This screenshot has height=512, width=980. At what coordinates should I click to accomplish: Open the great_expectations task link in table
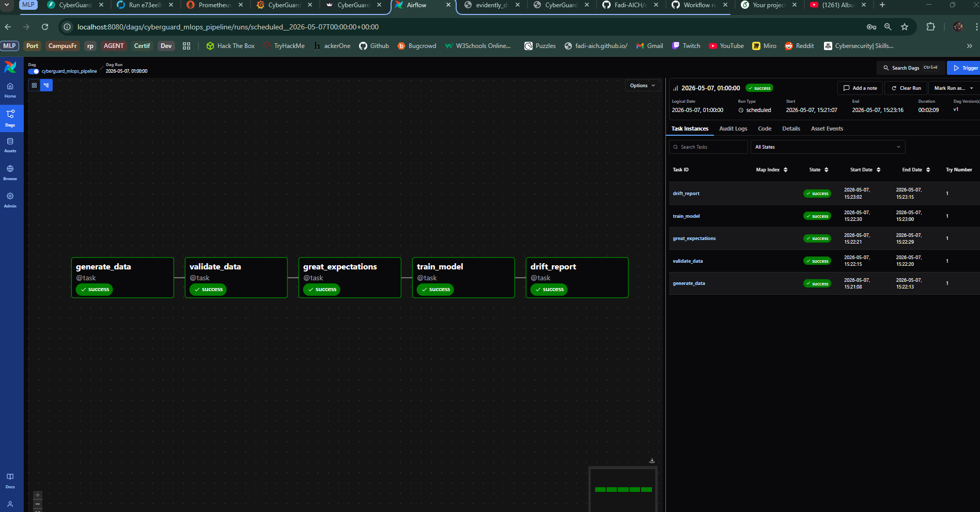tap(694, 238)
